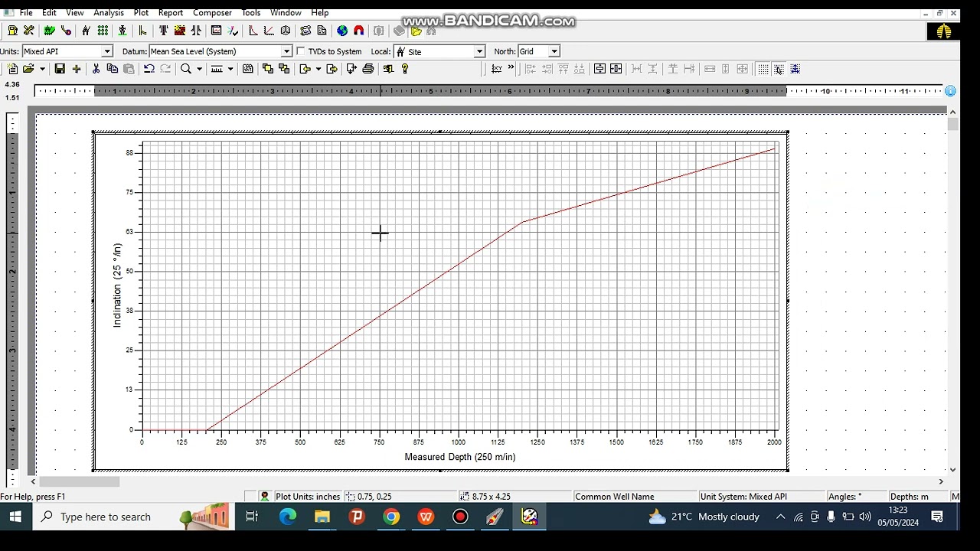980x551 pixels.
Task: Click the Windows Start button
Action: tap(15, 517)
